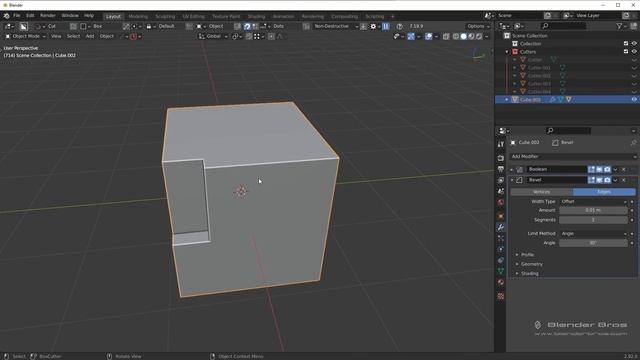This screenshot has height=360, width=640.
Task: Open the Object properties tab
Action: point(501,216)
